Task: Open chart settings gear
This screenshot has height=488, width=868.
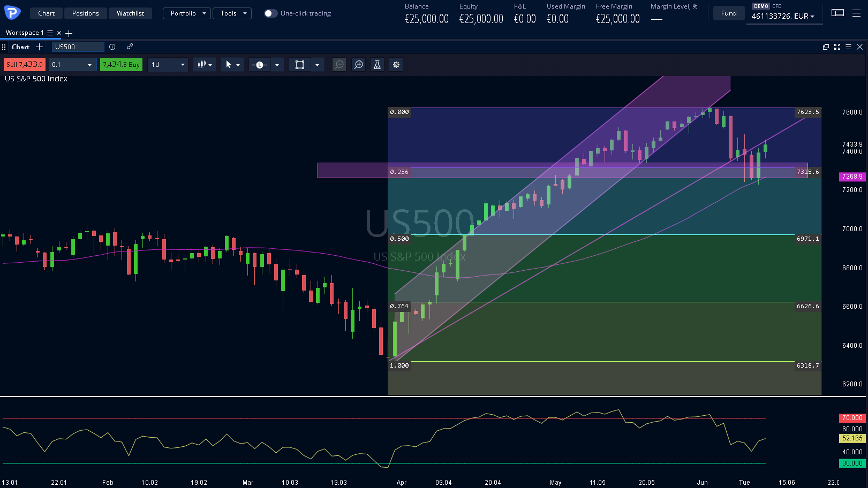Action: [x=396, y=65]
